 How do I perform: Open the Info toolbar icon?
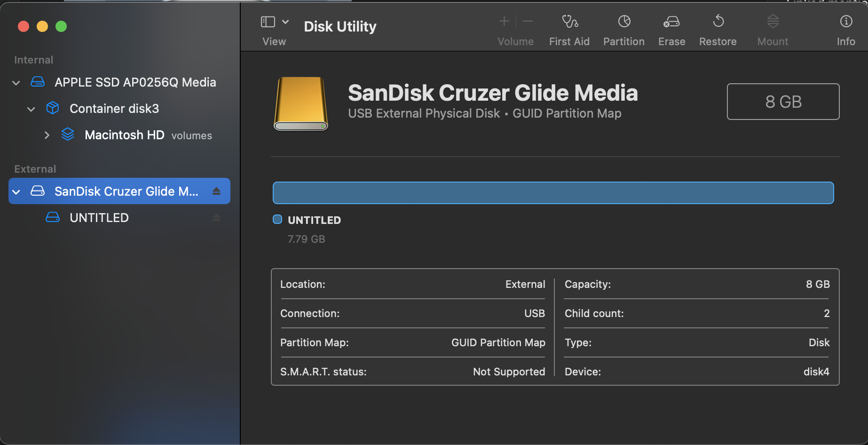tap(846, 21)
